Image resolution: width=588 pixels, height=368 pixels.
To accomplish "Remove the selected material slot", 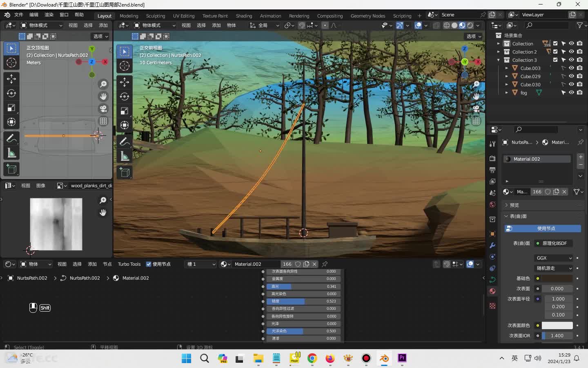I will (x=581, y=165).
